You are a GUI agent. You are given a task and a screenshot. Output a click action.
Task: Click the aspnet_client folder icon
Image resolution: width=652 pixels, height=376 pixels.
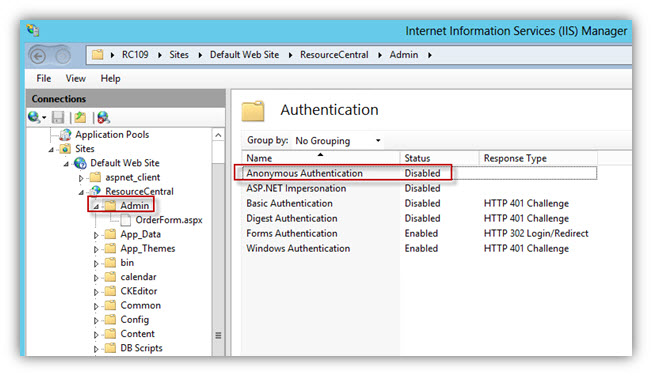click(x=96, y=177)
